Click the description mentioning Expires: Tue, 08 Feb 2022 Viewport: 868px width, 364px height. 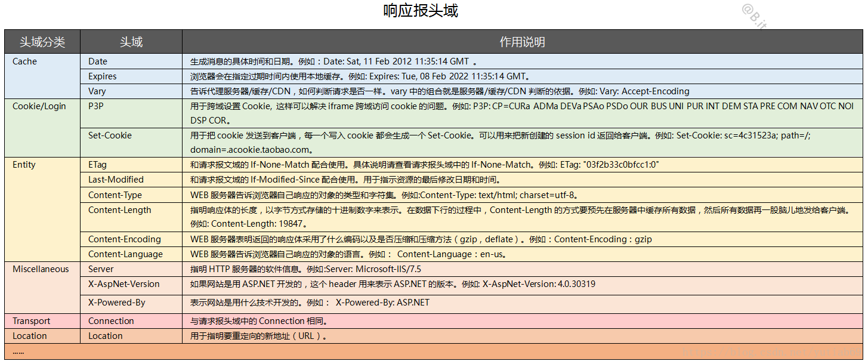(522, 76)
